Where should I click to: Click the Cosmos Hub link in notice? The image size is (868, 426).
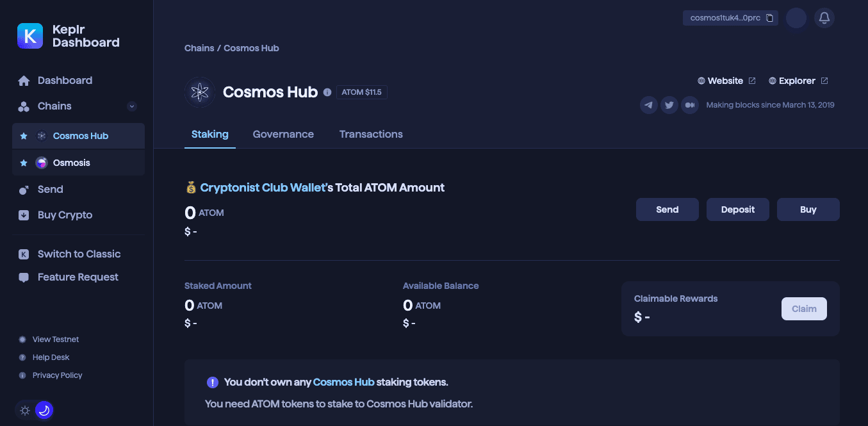click(343, 382)
